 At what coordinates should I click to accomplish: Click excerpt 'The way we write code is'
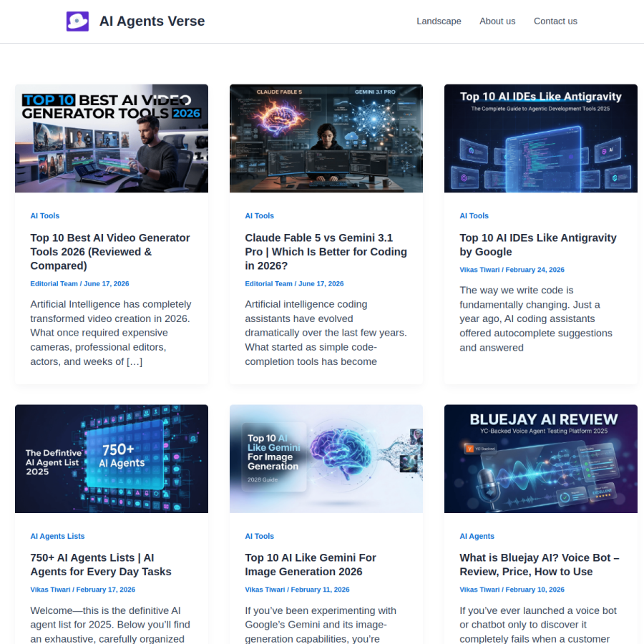pos(536,319)
